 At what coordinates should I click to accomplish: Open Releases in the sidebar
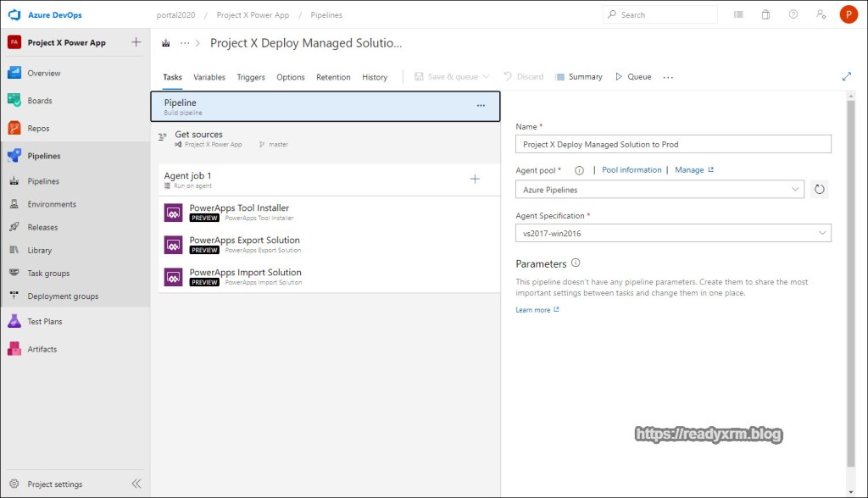[x=42, y=227]
